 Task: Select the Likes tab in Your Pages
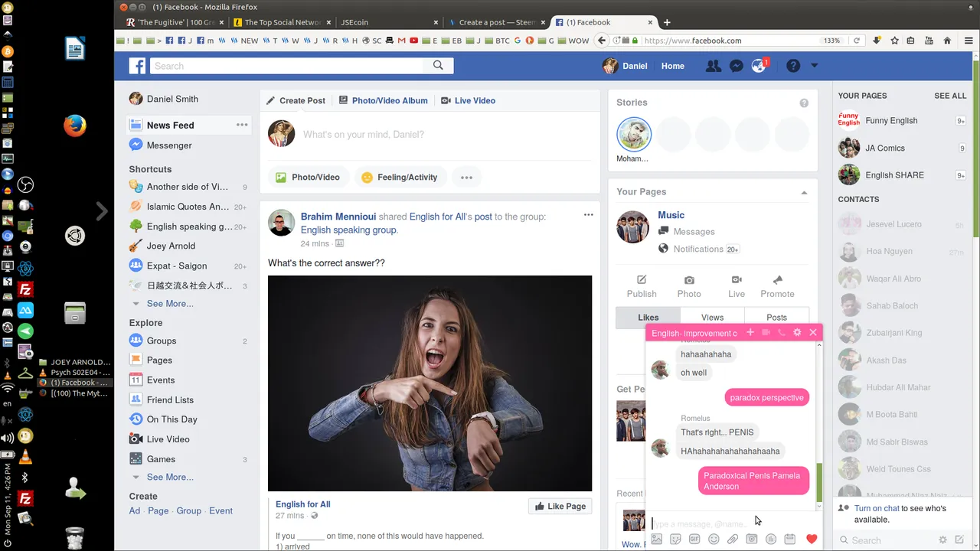coord(648,317)
